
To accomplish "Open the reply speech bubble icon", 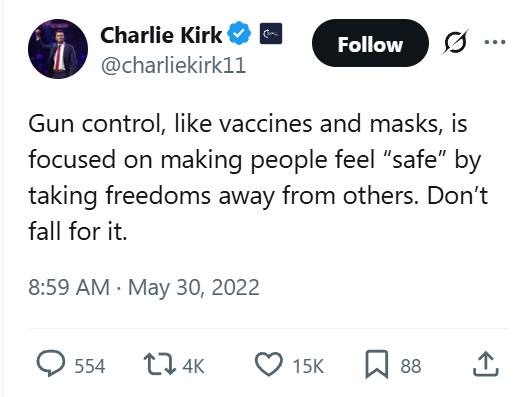I will click(51, 363).
